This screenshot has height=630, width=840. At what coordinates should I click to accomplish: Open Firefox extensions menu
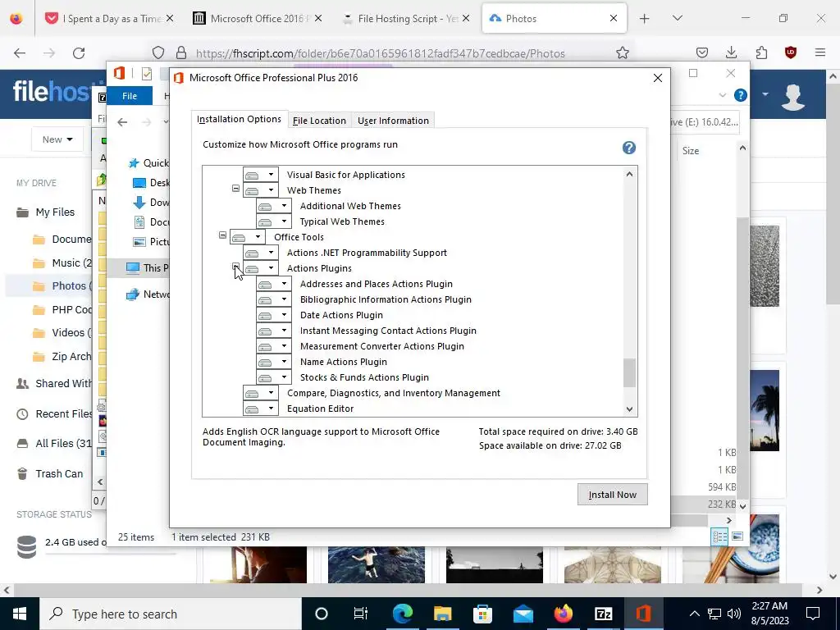pyautogui.click(x=761, y=52)
